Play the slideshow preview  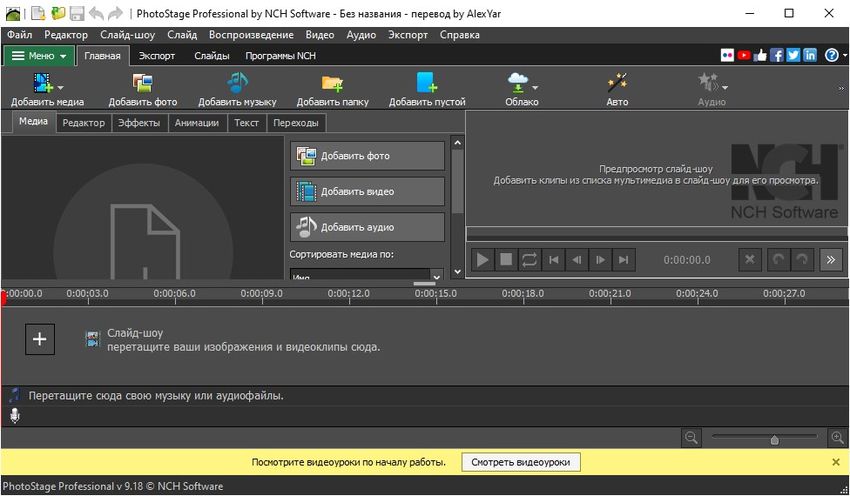coord(482,260)
